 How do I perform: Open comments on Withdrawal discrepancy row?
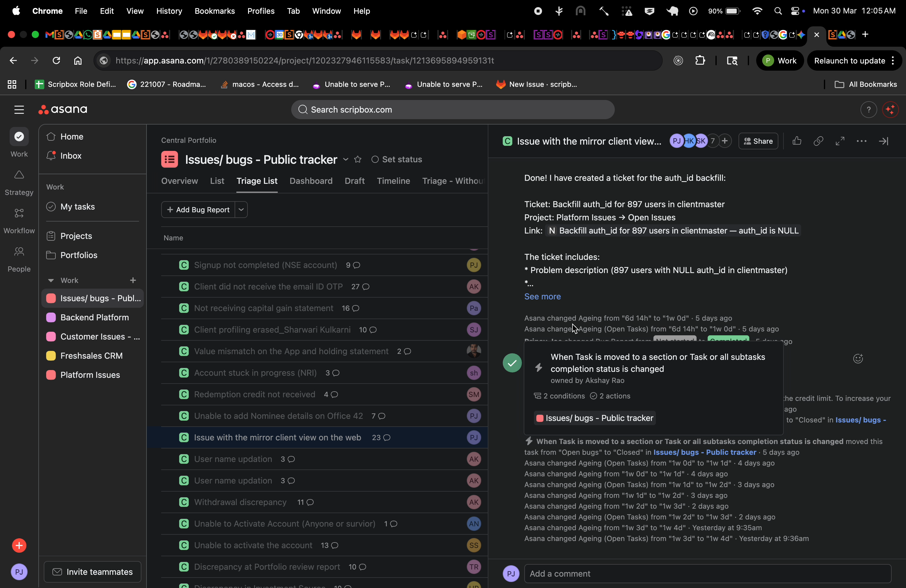(306, 502)
